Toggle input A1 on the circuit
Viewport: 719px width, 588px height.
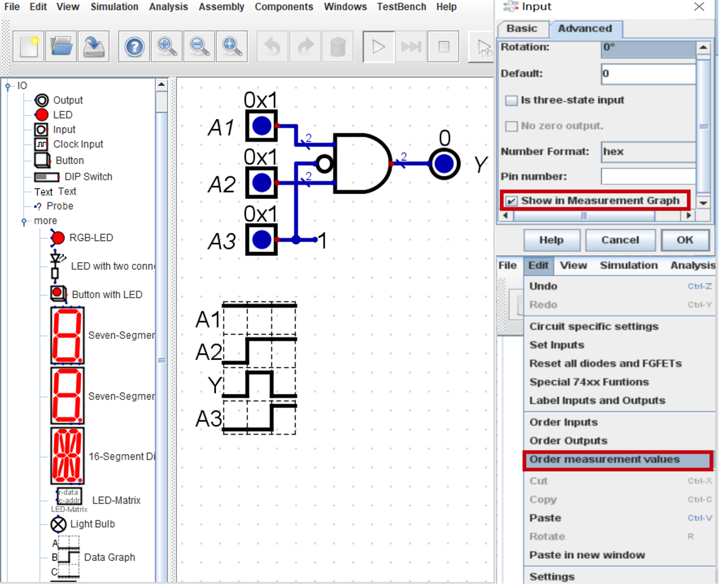click(262, 126)
